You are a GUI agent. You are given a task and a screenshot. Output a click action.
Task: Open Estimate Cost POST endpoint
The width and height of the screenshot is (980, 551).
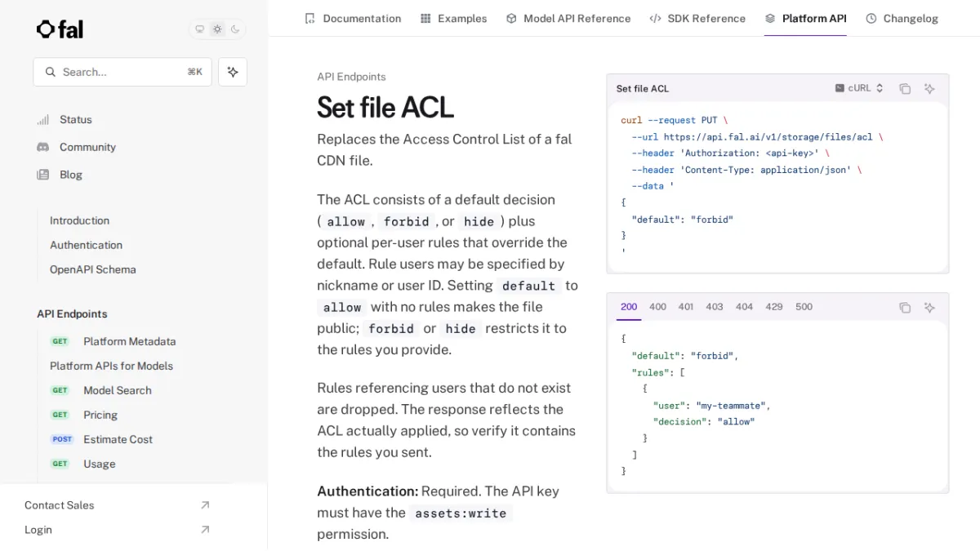(x=118, y=439)
